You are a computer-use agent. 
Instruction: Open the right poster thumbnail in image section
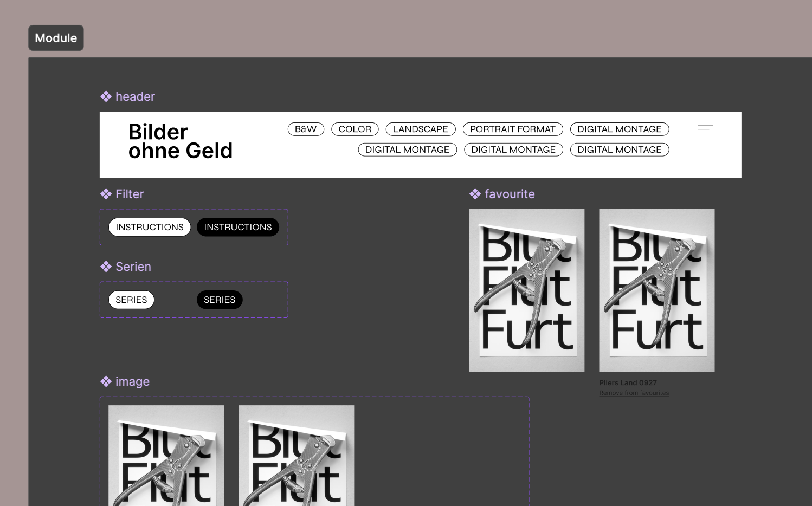point(297,456)
